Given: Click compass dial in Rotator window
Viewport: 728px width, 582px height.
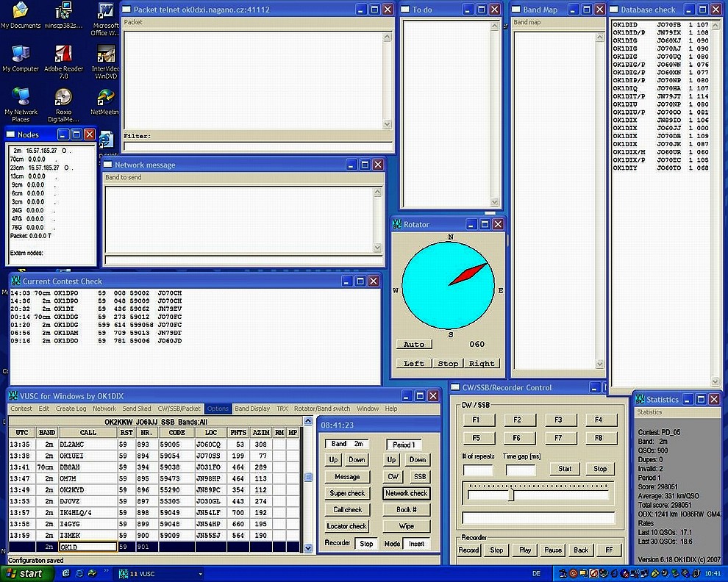Looking at the screenshot, I should pos(448,285).
